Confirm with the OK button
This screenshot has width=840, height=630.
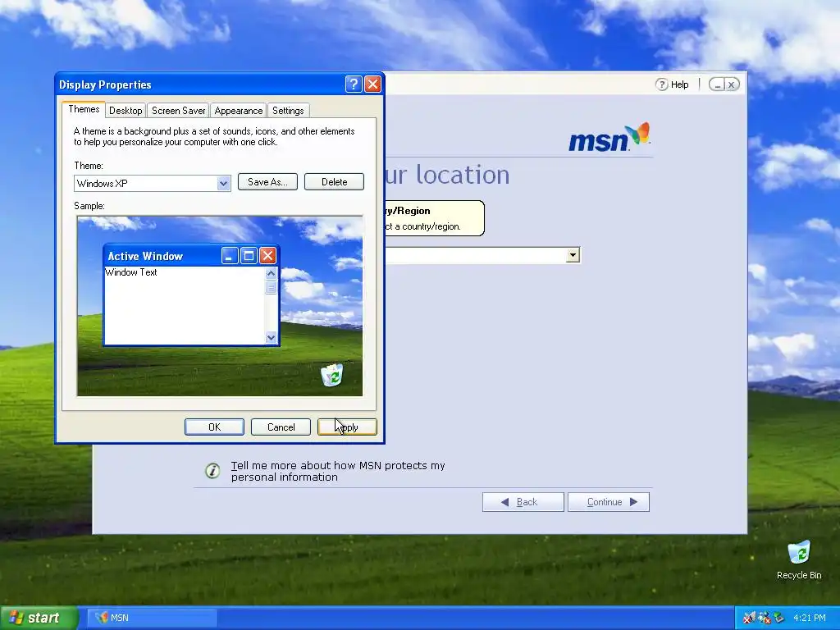coord(214,427)
